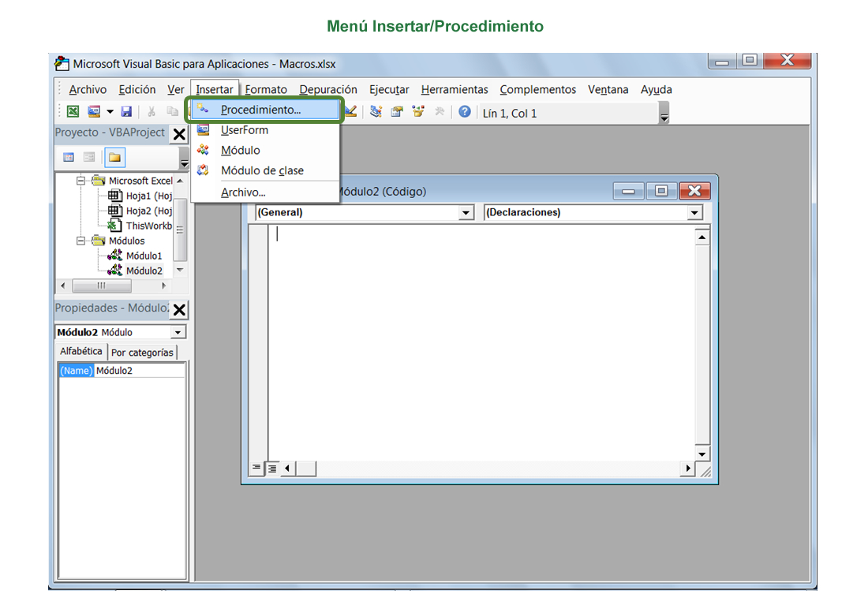The height and width of the screenshot is (594, 868).
Task: Click the Módulo2 name value field
Action: pos(140,370)
